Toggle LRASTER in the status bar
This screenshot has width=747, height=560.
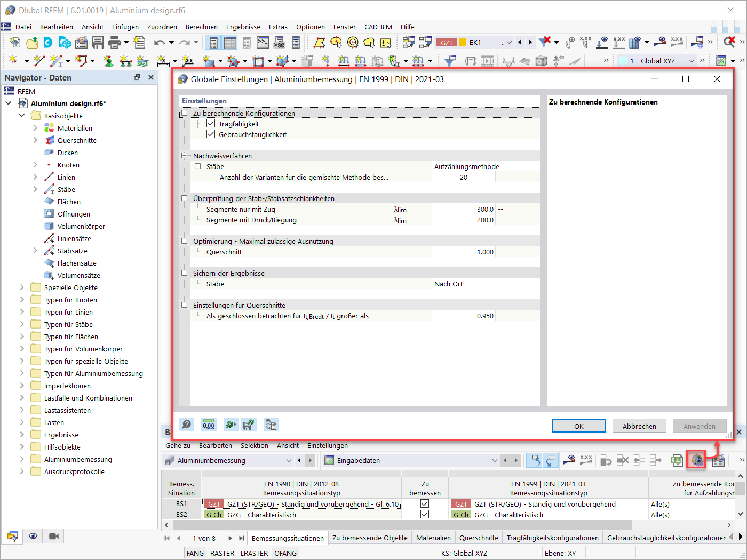(x=254, y=553)
